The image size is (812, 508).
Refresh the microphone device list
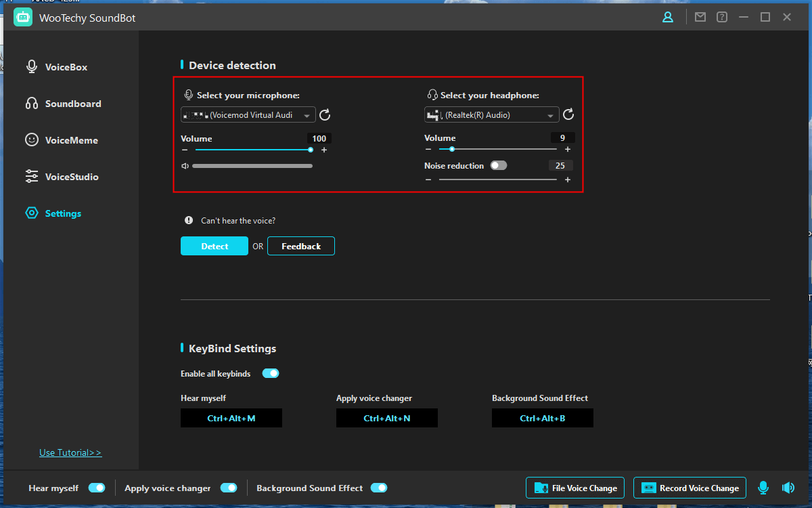pyautogui.click(x=325, y=115)
